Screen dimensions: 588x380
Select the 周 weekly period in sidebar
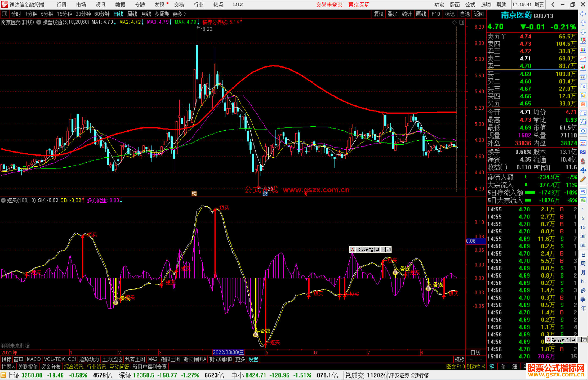pyautogui.click(x=583, y=263)
